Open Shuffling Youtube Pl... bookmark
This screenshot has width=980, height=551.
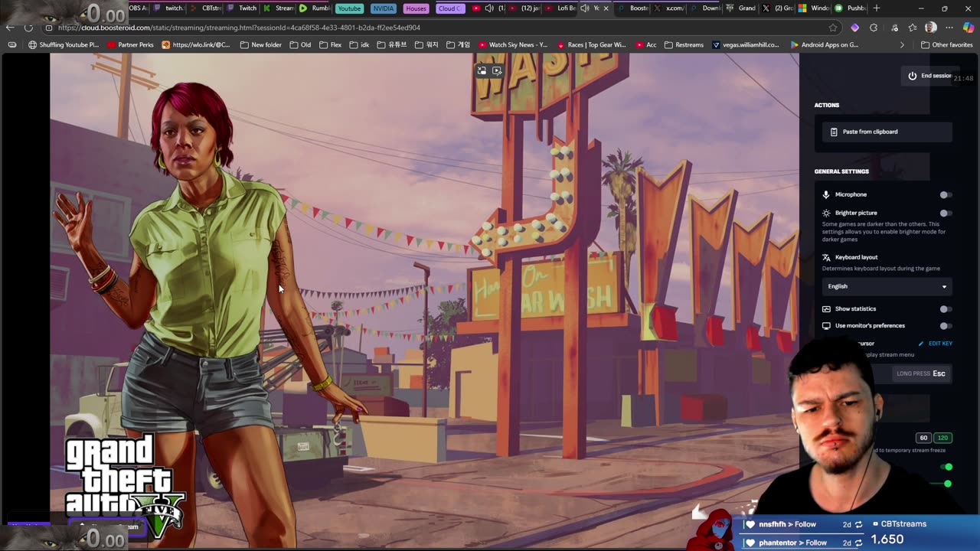pos(64,45)
